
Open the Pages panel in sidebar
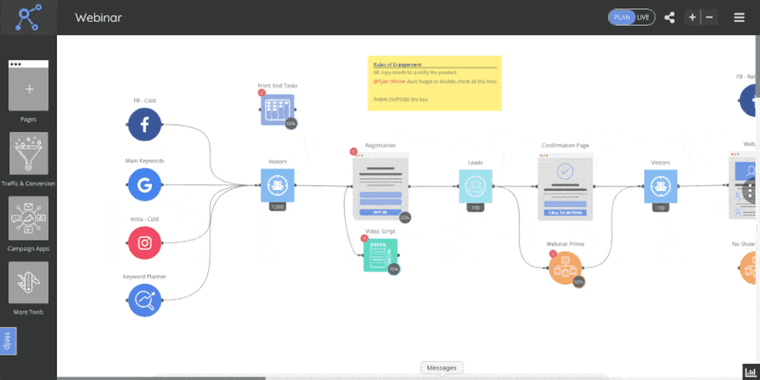pyautogui.click(x=29, y=85)
